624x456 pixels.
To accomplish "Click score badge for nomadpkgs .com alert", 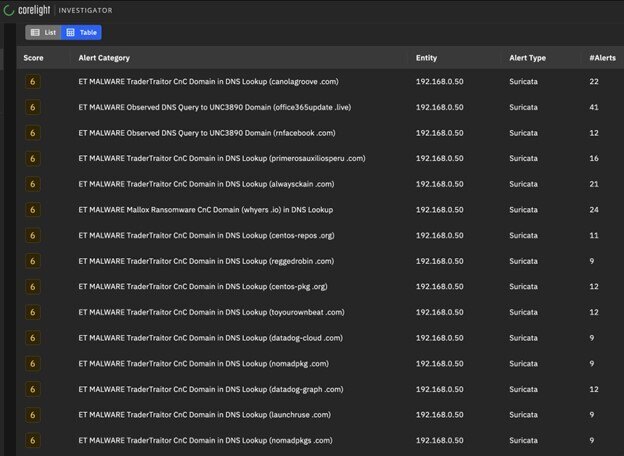I will coord(33,440).
